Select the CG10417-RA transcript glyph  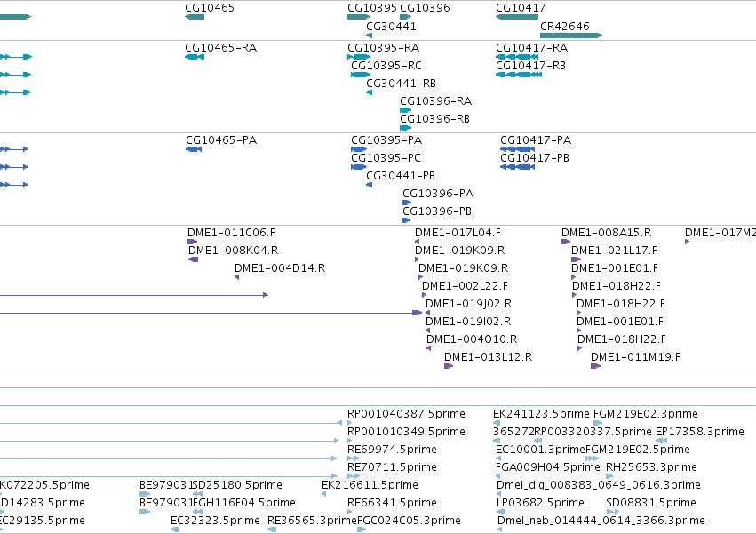(517, 57)
